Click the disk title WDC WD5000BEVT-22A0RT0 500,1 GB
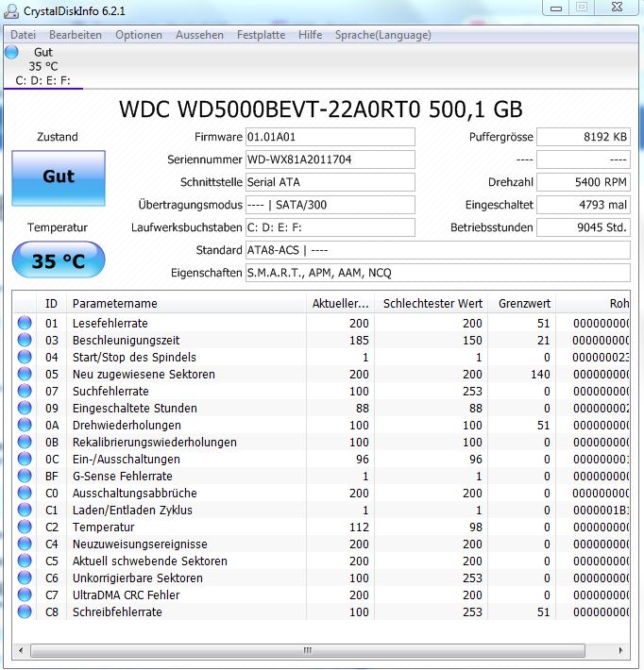The width and height of the screenshot is (644, 670). 321,109
